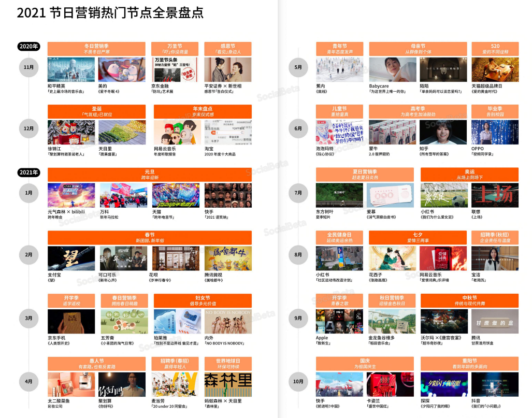Select the 金龙鱼谷维多 caption text
The height and width of the screenshot is (418, 532).
click(x=381, y=338)
